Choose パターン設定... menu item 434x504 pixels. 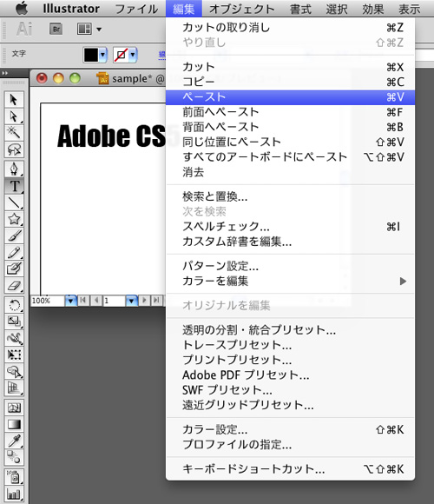pos(290,266)
